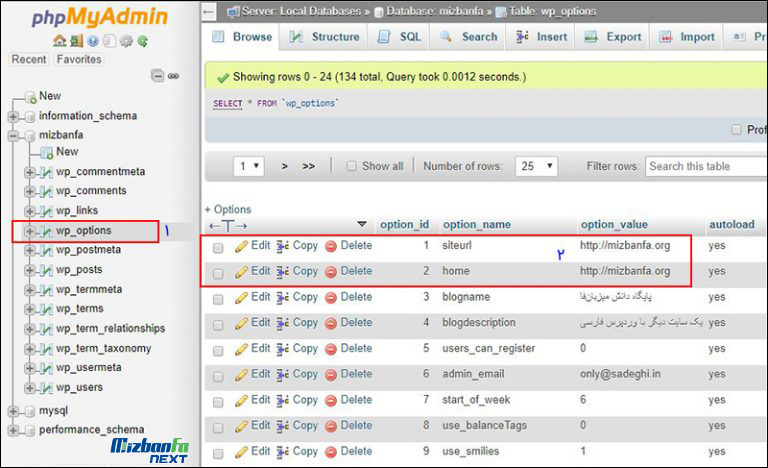Open the phpMyAdmin home icon

point(60,41)
